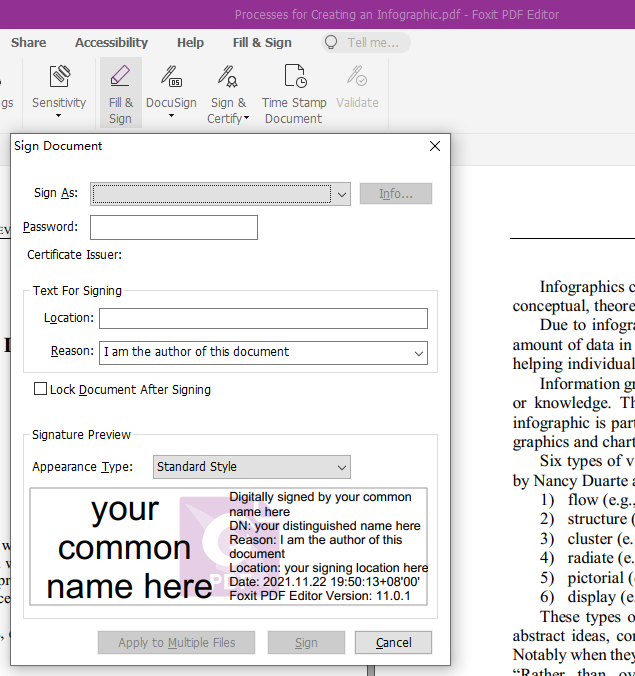Expand the Sign As dropdown

click(342, 194)
